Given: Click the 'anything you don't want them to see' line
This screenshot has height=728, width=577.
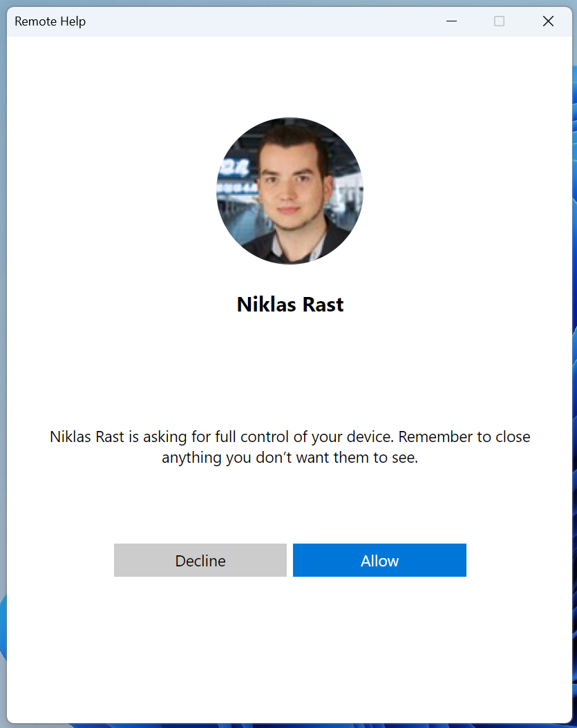Looking at the screenshot, I should [290, 457].
